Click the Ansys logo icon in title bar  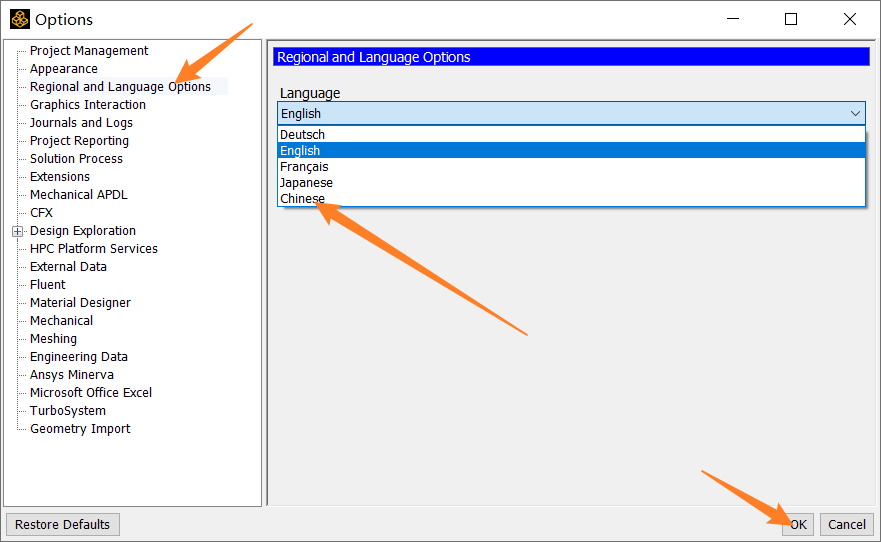click(x=19, y=19)
